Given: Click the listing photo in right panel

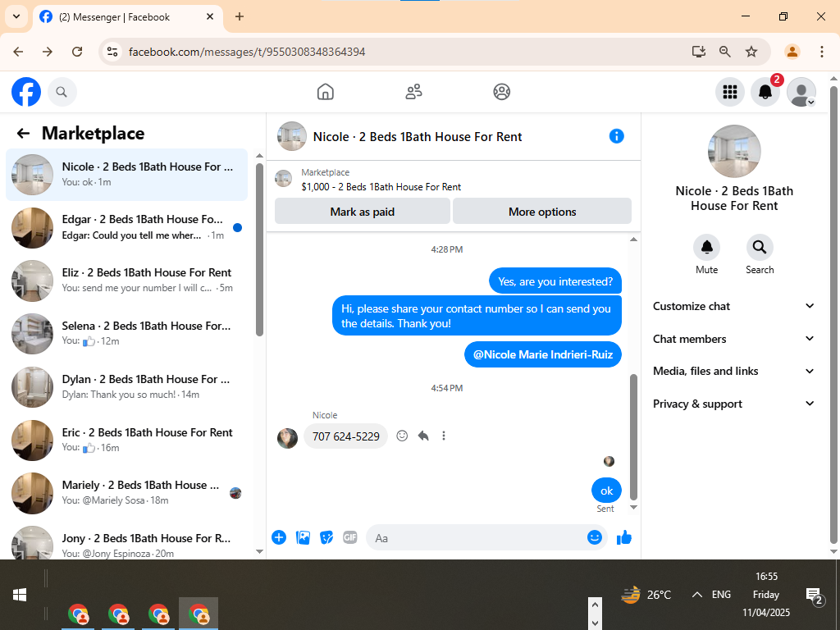Looking at the screenshot, I should point(734,152).
